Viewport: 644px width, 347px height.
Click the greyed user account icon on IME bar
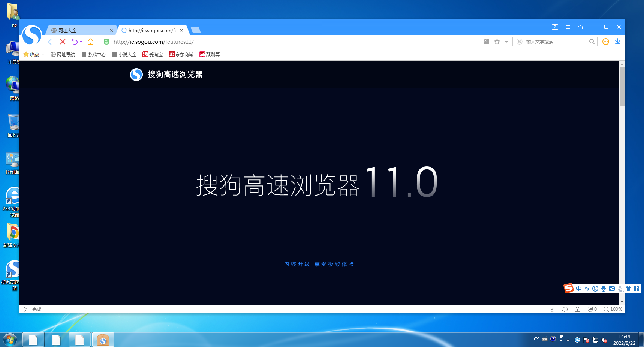point(621,289)
